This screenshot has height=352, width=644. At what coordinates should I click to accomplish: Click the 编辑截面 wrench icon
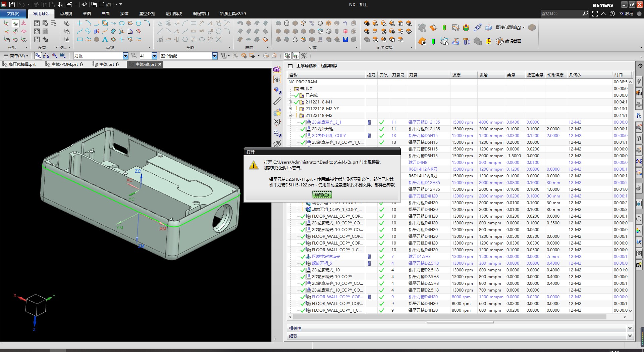pyautogui.click(x=499, y=41)
